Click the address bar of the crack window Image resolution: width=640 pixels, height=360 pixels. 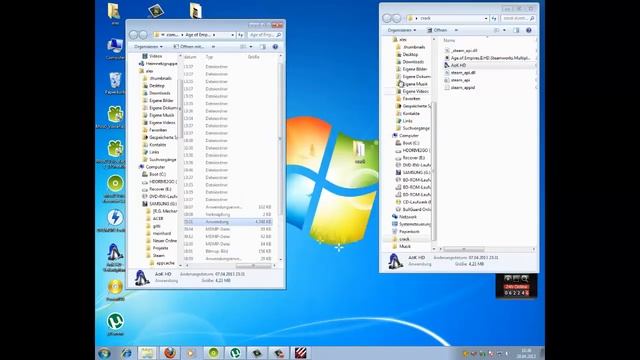pyautogui.click(x=448, y=18)
